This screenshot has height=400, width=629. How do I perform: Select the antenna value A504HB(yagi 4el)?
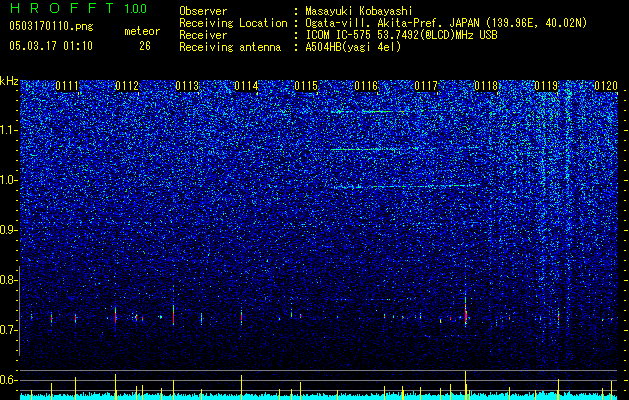[x=353, y=47]
